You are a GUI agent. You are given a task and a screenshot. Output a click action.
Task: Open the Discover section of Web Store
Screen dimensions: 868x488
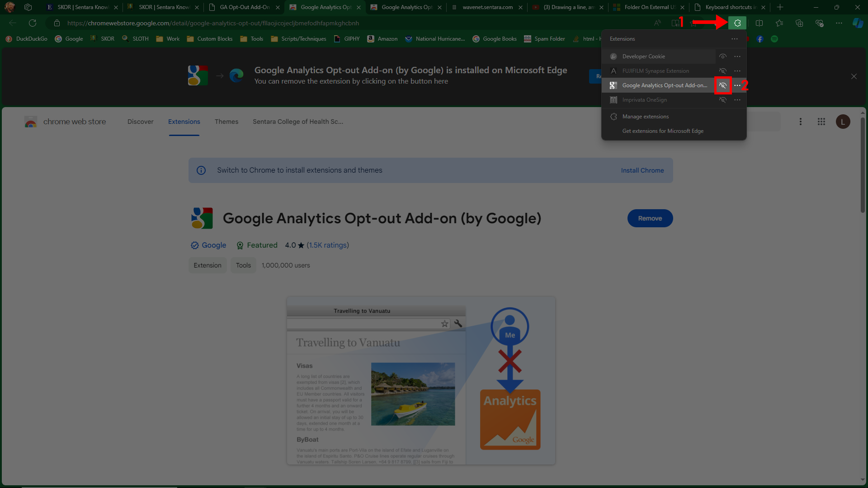click(x=140, y=122)
